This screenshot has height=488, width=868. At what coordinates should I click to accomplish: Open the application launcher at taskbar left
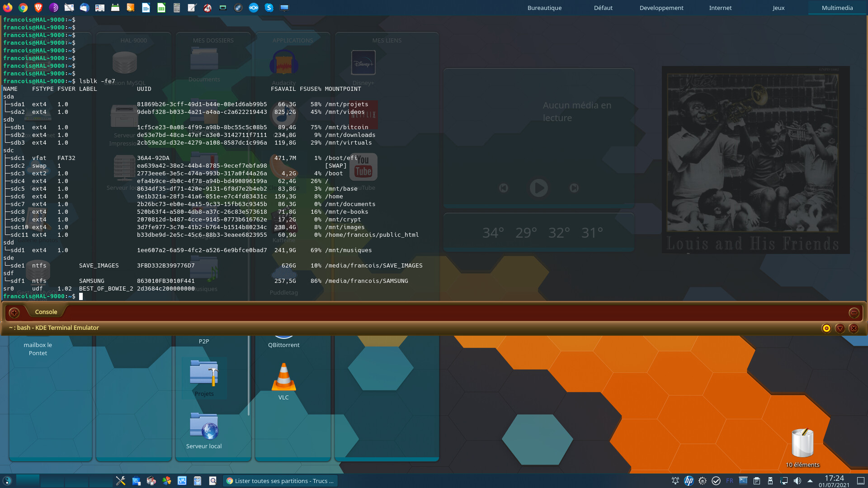(7, 481)
